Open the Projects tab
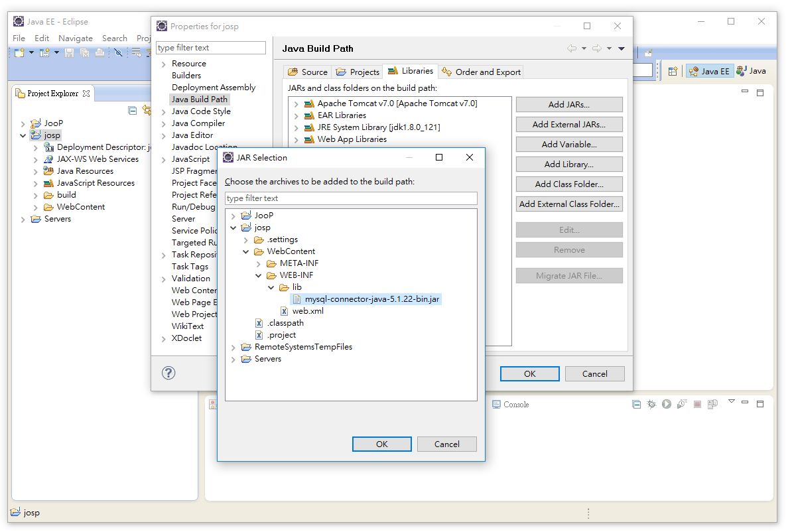The width and height of the screenshot is (792, 532). (358, 72)
